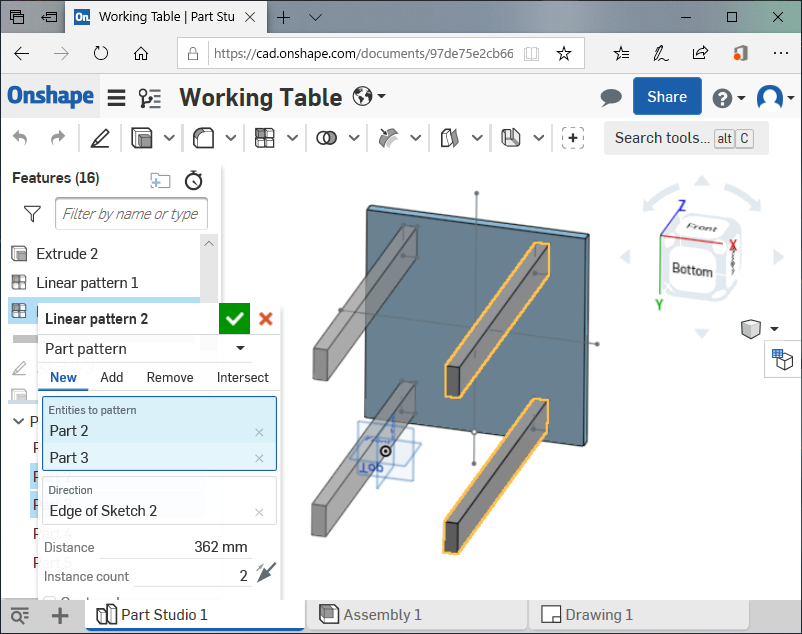Remove Part 3 from entities to pattern
The height and width of the screenshot is (634, 802).
pos(259,459)
